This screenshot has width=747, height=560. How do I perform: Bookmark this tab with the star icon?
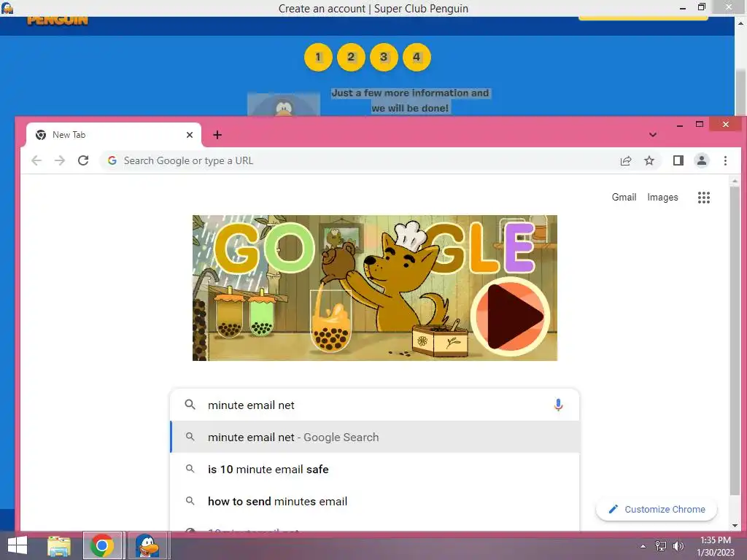(649, 161)
